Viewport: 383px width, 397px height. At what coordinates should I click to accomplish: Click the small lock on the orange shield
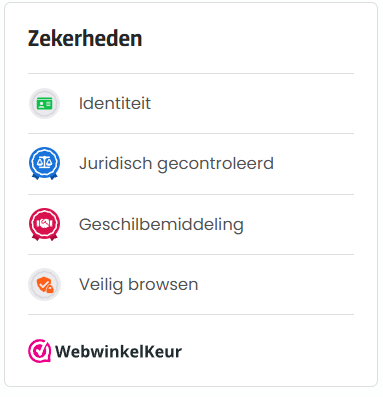[50, 289]
